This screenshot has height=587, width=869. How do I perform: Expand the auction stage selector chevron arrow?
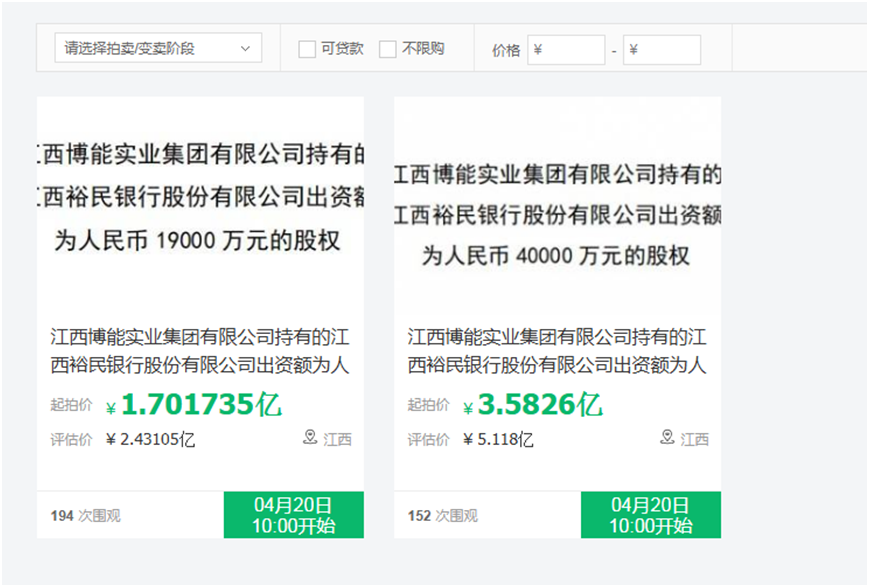point(246,47)
